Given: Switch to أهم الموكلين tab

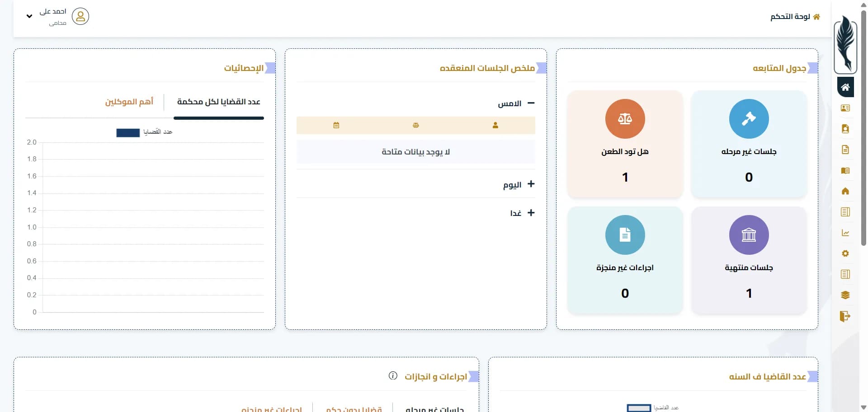Looking at the screenshot, I should (x=129, y=102).
